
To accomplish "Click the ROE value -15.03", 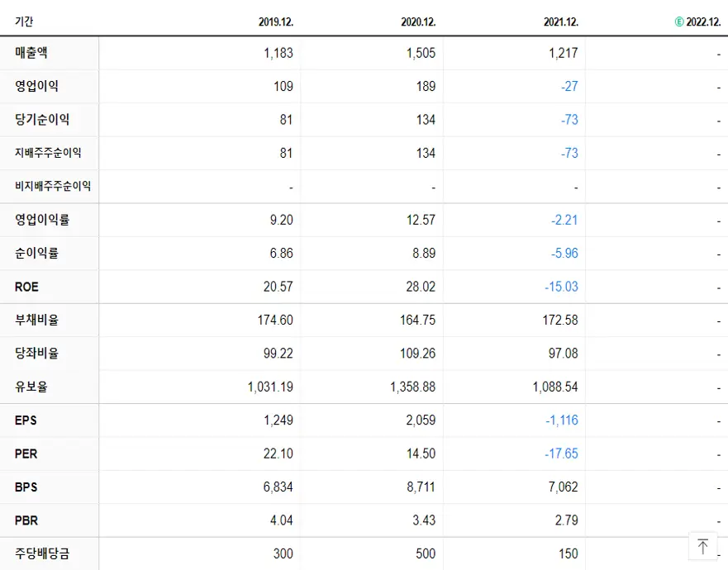I will click(561, 287).
